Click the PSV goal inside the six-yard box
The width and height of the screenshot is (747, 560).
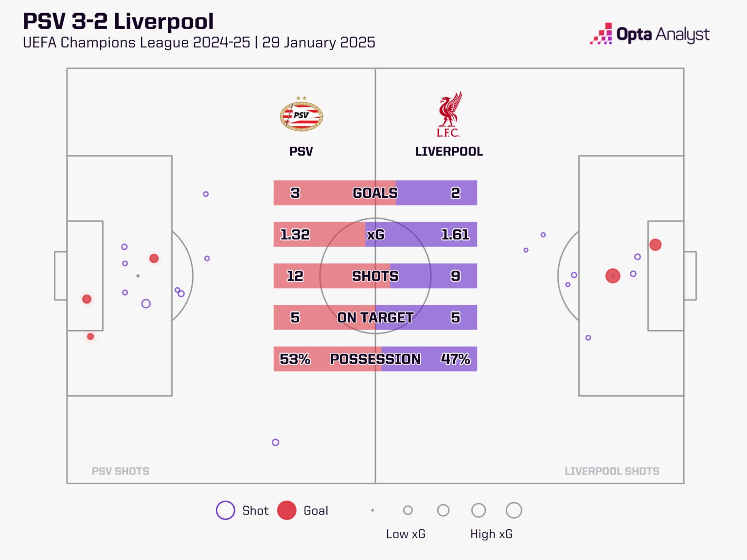(x=87, y=299)
